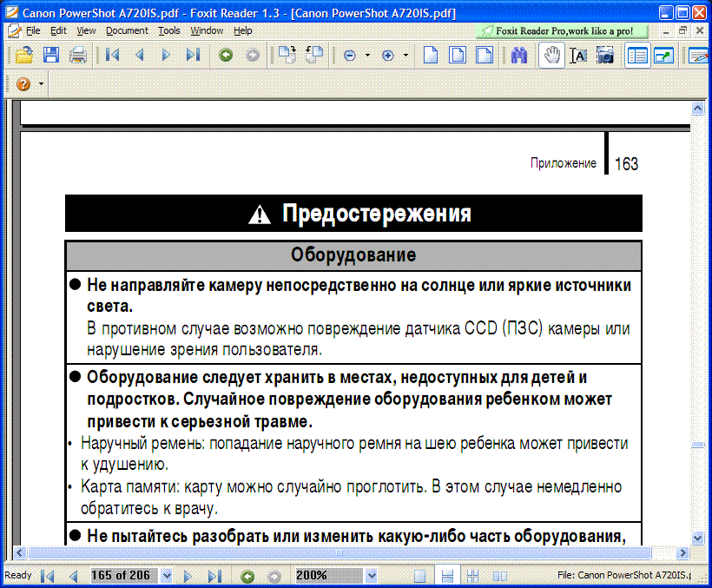Click the green previous view arrow in the top toolbar
Viewport: 712px width, 588px height.
226,56
